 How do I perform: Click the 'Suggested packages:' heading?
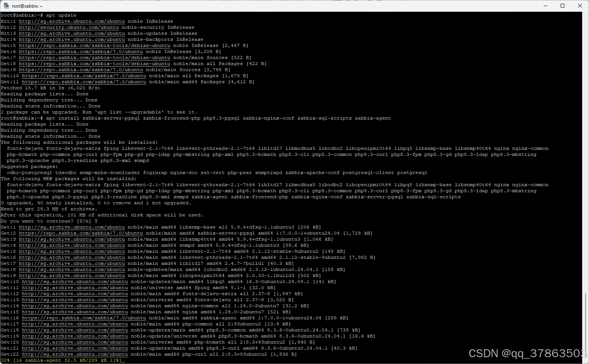pos(30,167)
